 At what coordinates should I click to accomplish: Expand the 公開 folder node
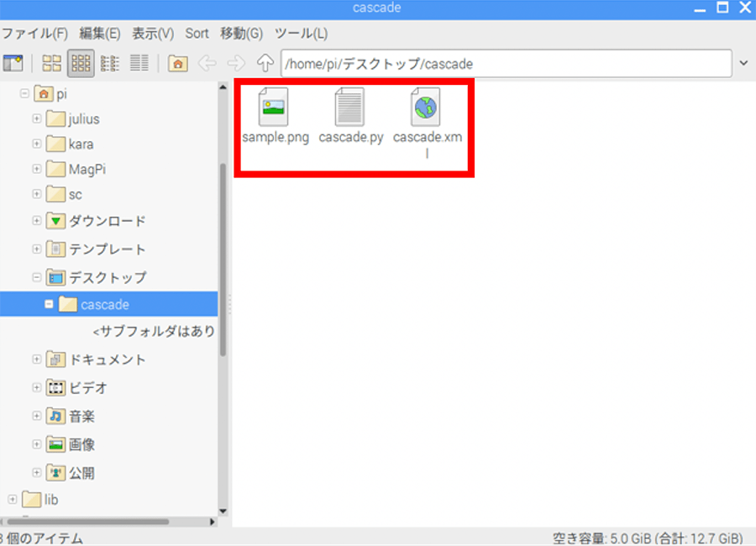37,472
